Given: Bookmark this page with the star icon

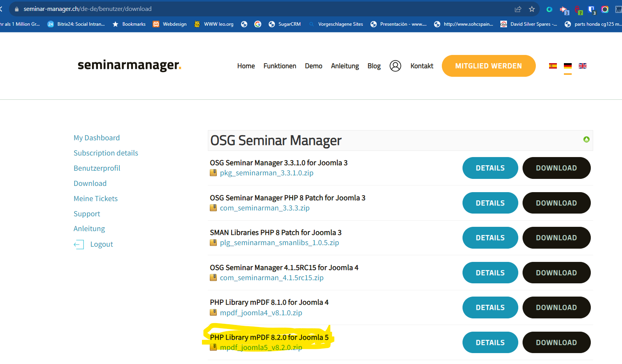Looking at the screenshot, I should pos(532,9).
